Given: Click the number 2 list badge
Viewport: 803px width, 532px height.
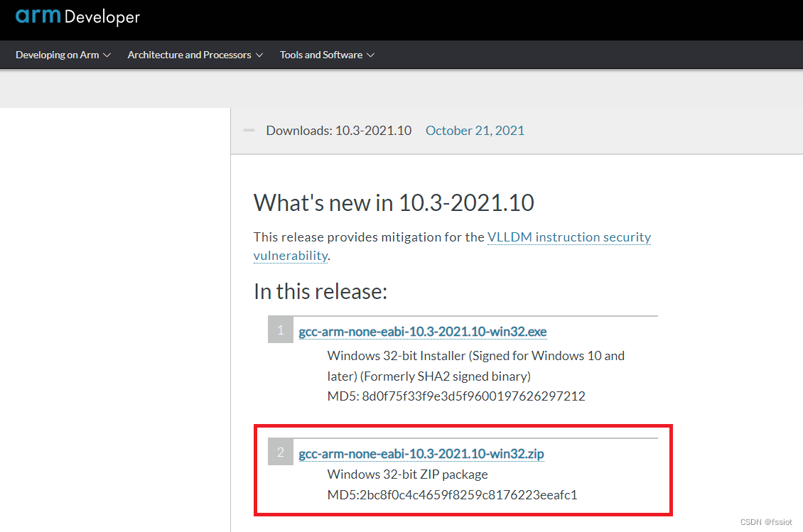Looking at the screenshot, I should pyautogui.click(x=281, y=452).
